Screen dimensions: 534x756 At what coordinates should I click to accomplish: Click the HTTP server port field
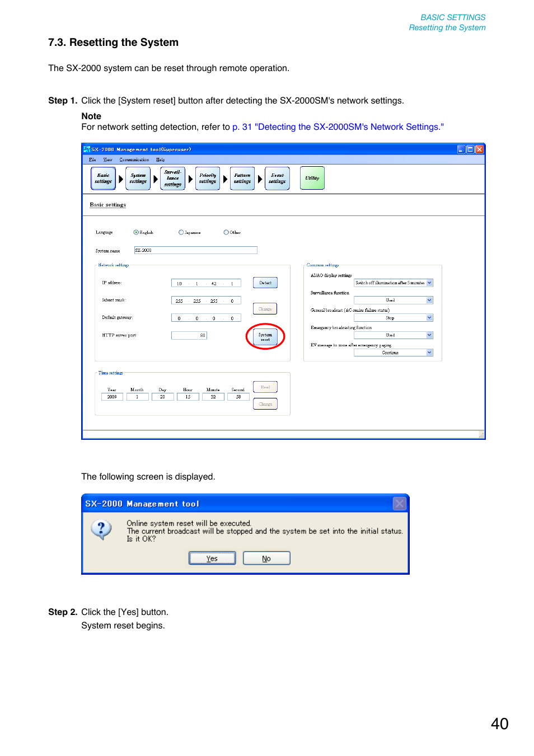click(189, 335)
